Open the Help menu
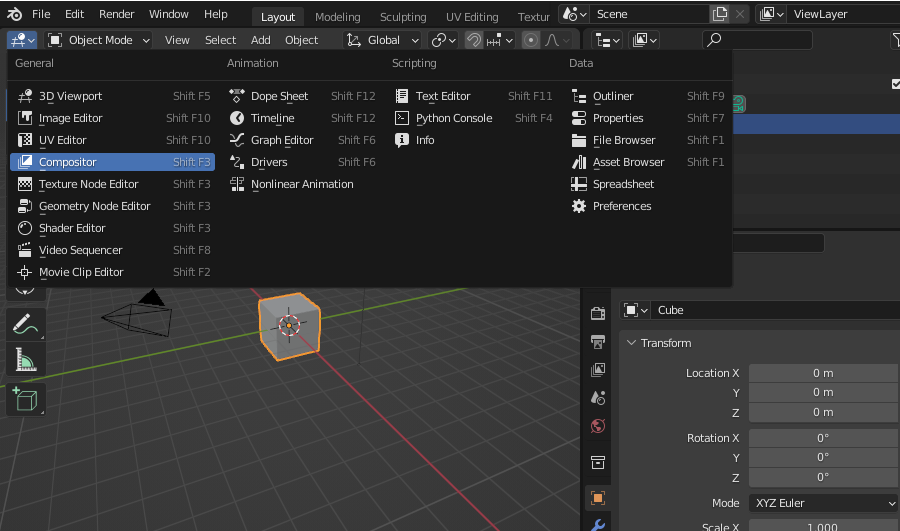The image size is (900, 531). [x=216, y=14]
